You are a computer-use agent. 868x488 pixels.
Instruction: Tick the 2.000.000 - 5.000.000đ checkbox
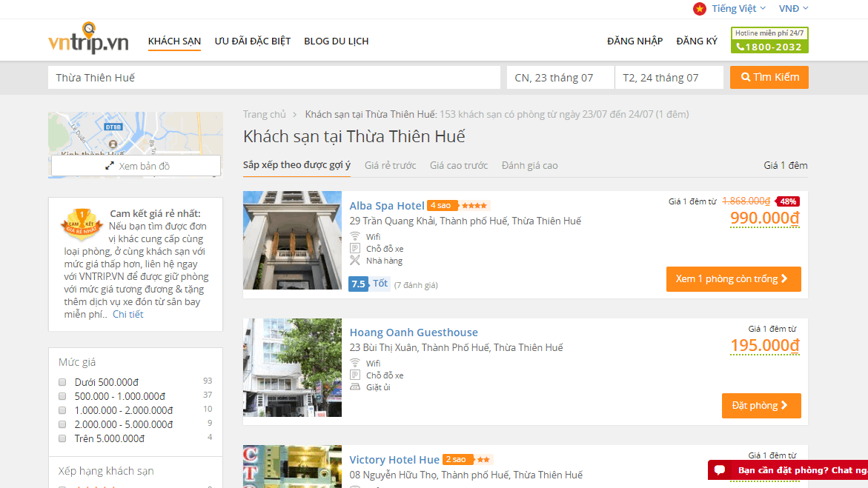pyautogui.click(x=62, y=424)
